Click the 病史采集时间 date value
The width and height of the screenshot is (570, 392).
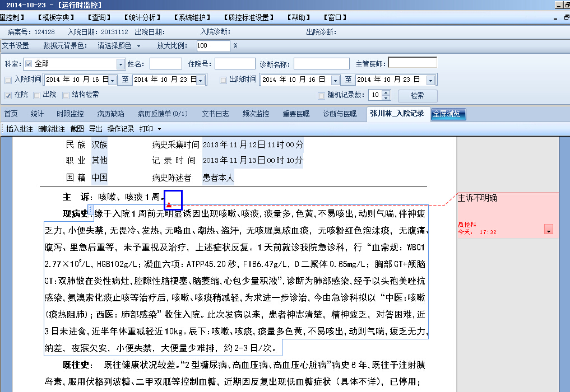tap(253, 144)
